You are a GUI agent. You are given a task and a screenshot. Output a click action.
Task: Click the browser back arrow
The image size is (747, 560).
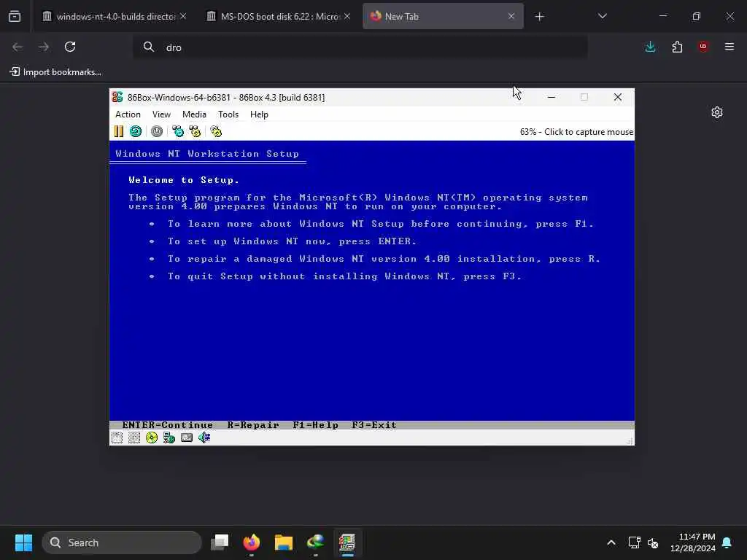tap(18, 47)
